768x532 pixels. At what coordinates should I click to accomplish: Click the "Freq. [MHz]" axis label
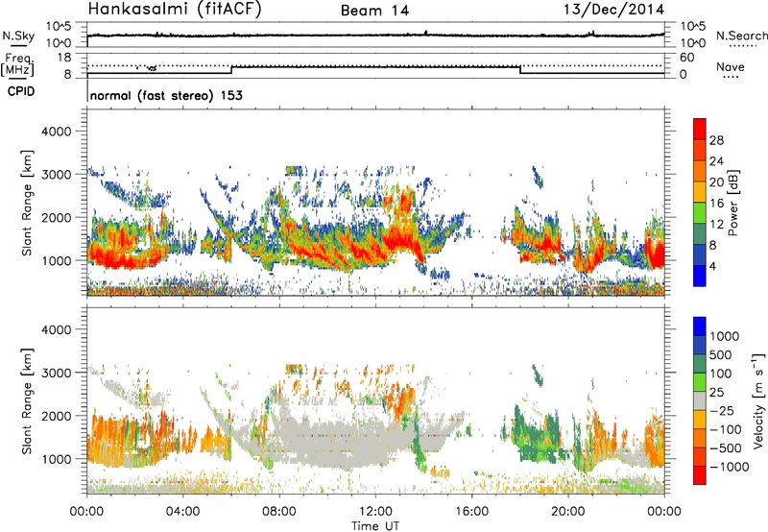click(18, 65)
